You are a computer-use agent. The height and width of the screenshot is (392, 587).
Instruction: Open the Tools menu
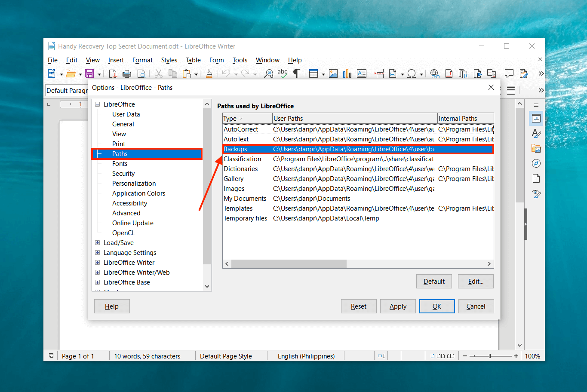point(240,60)
